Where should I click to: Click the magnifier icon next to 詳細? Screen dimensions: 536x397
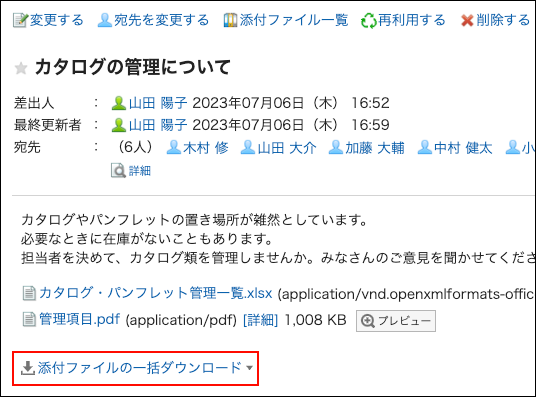[118, 171]
